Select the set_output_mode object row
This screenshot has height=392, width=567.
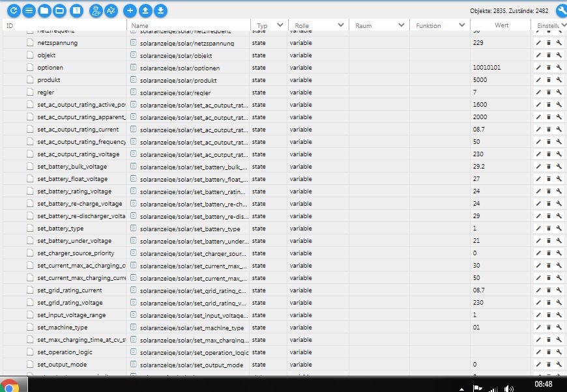pyautogui.click(x=62, y=365)
